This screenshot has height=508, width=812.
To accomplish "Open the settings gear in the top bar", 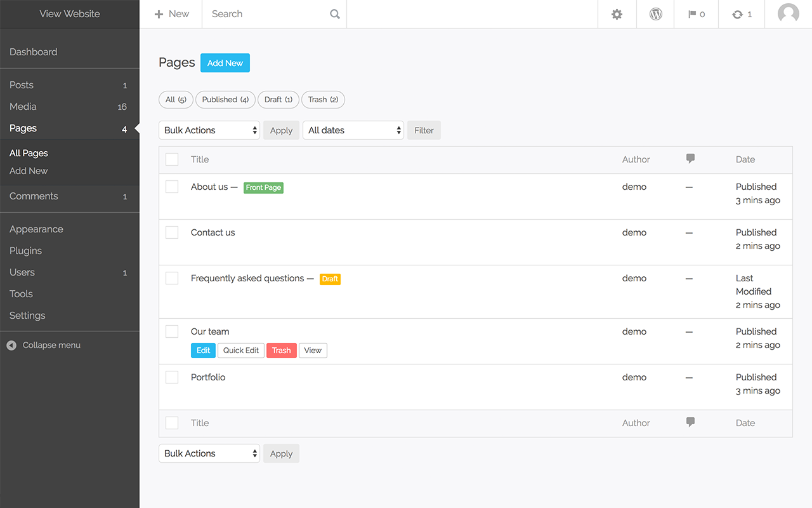I will [617, 14].
